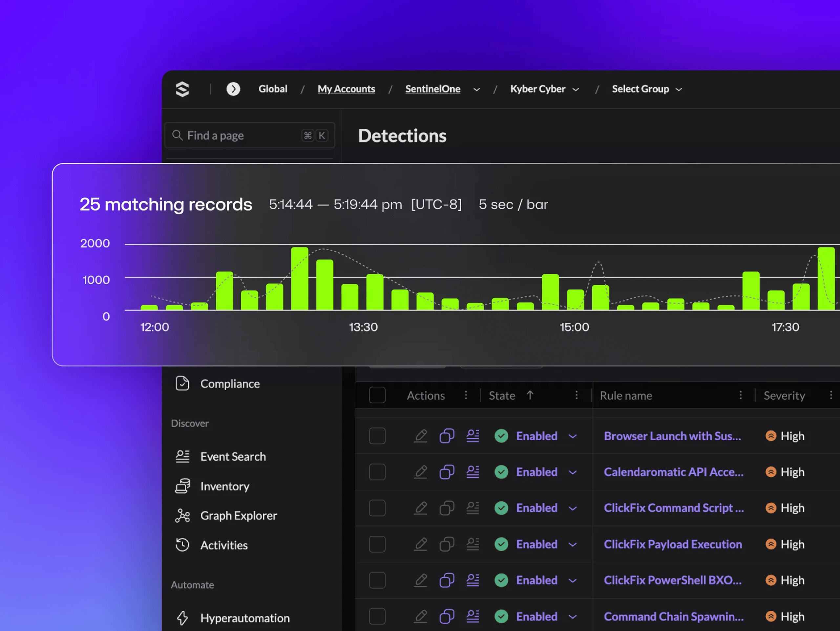Click Severity column header
840x631 pixels.
(784, 396)
